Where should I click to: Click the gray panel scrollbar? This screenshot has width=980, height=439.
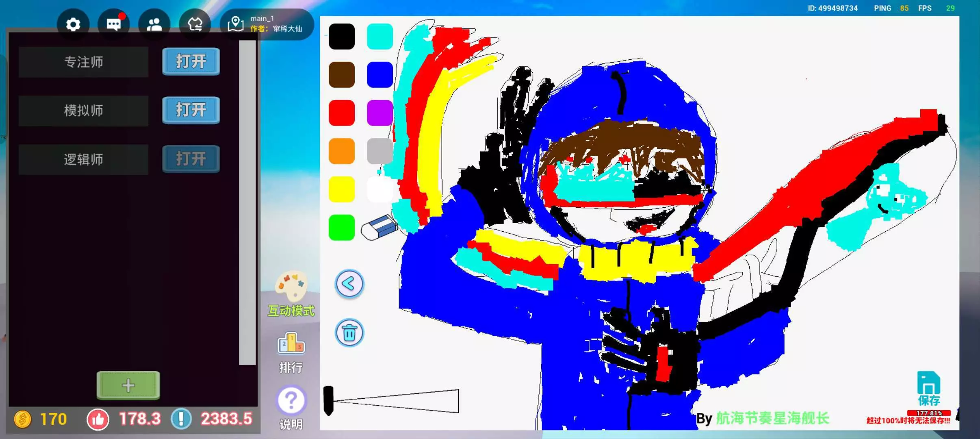tap(247, 203)
